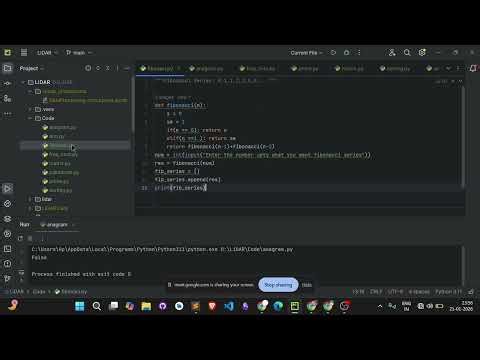
Task: Open first Python file under Code folder
Action: (59, 127)
